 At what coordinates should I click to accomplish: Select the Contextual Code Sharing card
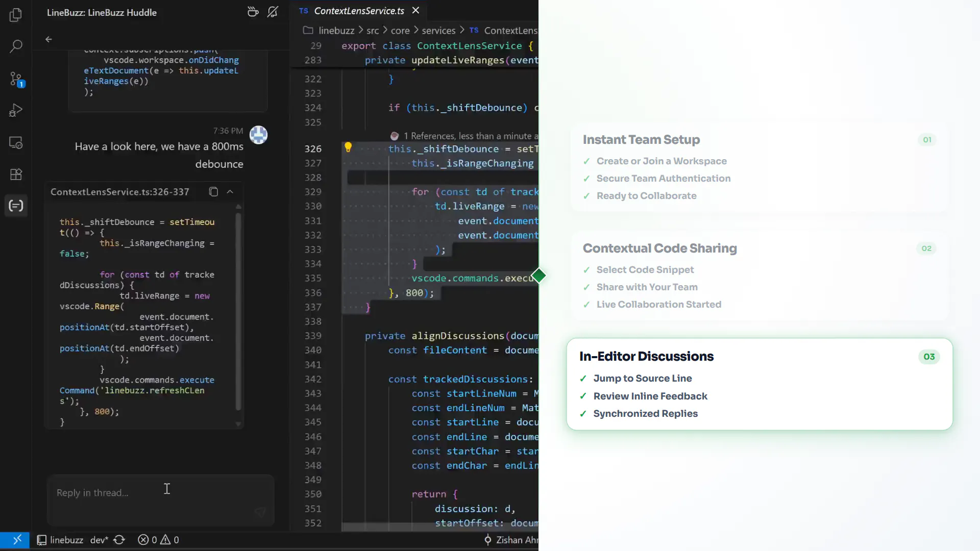coord(759,276)
